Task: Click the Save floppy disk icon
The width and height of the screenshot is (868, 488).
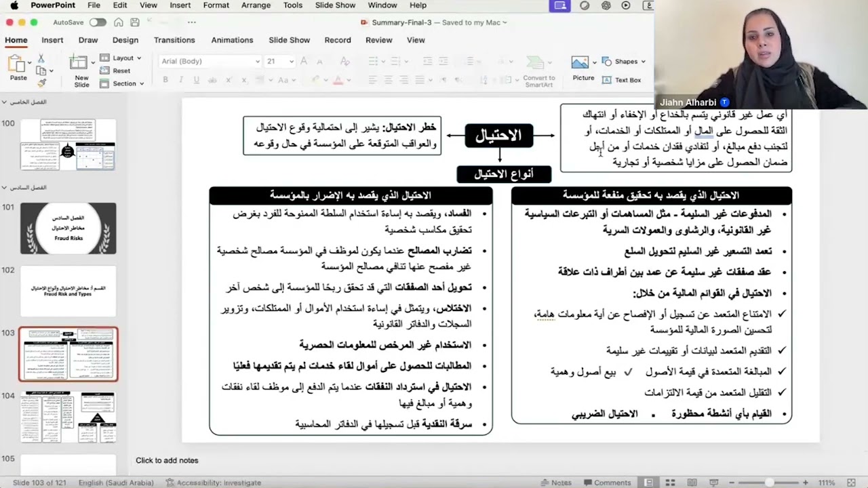Action: pos(134,22)
